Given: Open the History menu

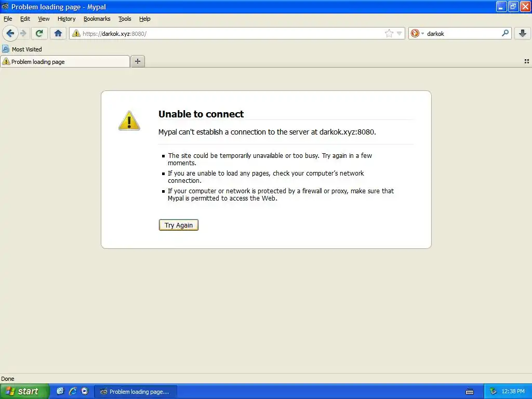Looking at the screenshot, I should click(x=66, y=19).
